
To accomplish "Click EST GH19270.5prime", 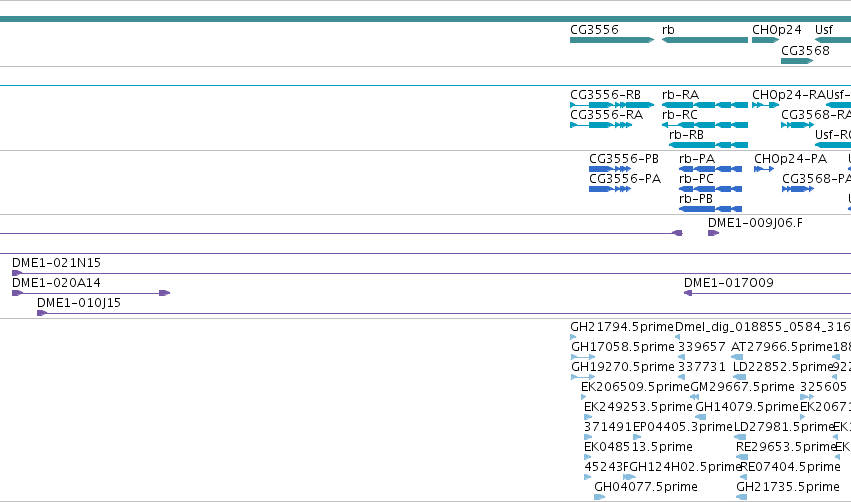I will [583, 377].
